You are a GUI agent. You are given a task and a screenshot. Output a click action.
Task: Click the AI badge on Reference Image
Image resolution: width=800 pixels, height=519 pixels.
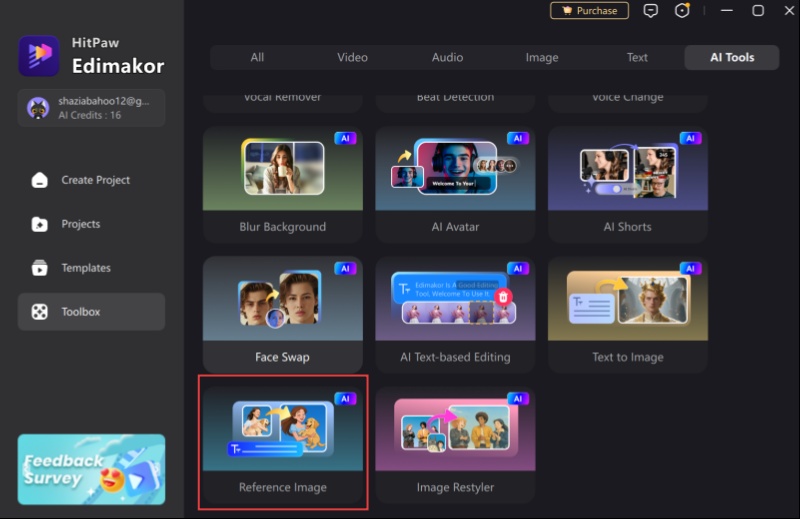[345, 399]
